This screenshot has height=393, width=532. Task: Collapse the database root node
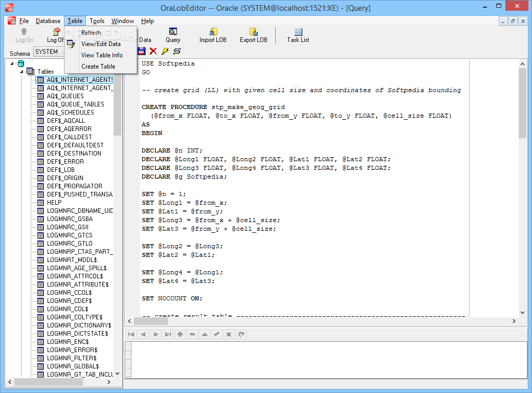[x=12, y=63]
